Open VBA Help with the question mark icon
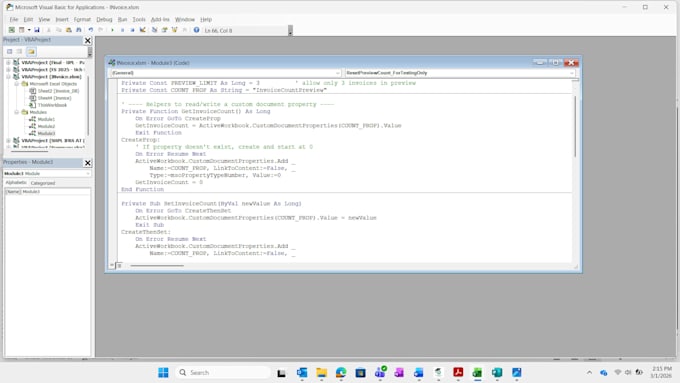The height and width of the screenshot is (383, 680). click(196, 30)
